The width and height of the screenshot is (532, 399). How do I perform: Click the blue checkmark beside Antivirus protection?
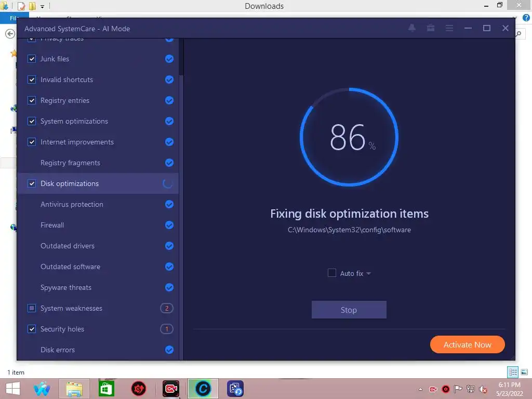pyautogui.click(x=169, y=204)
